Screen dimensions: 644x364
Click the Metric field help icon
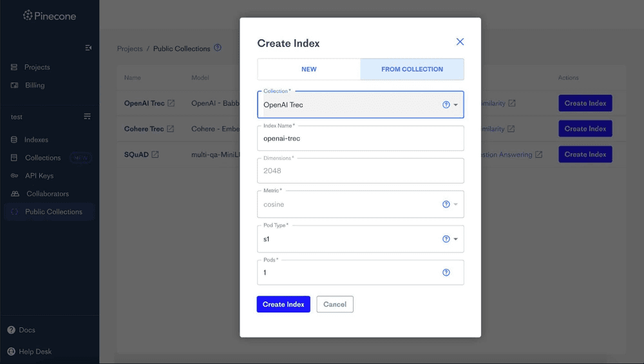pos(446,204)
